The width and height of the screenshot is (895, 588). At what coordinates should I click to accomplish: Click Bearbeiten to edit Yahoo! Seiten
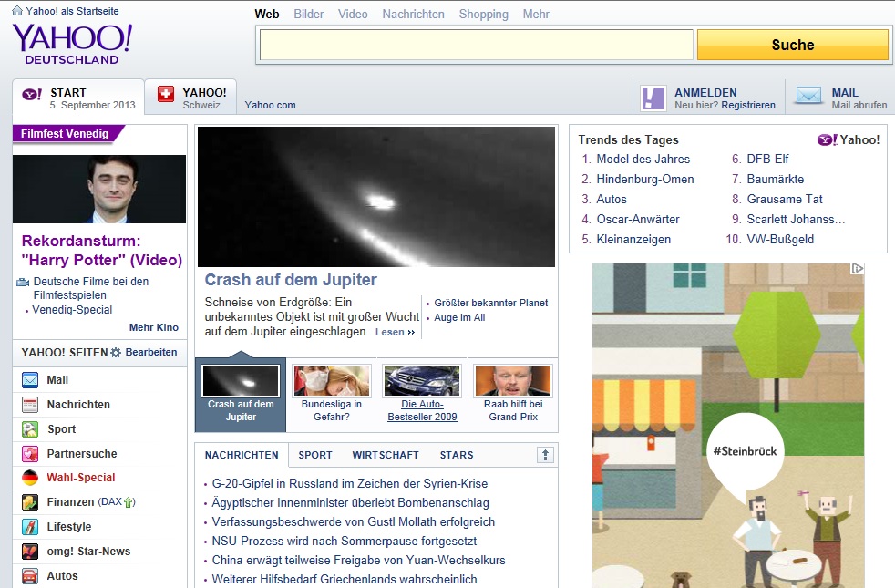(x=151, y=352)
